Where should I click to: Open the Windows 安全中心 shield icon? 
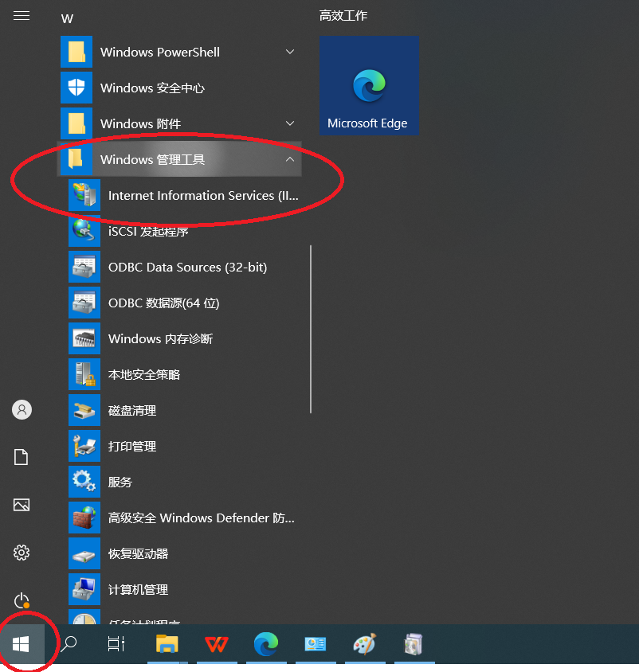tap(76, 88)
